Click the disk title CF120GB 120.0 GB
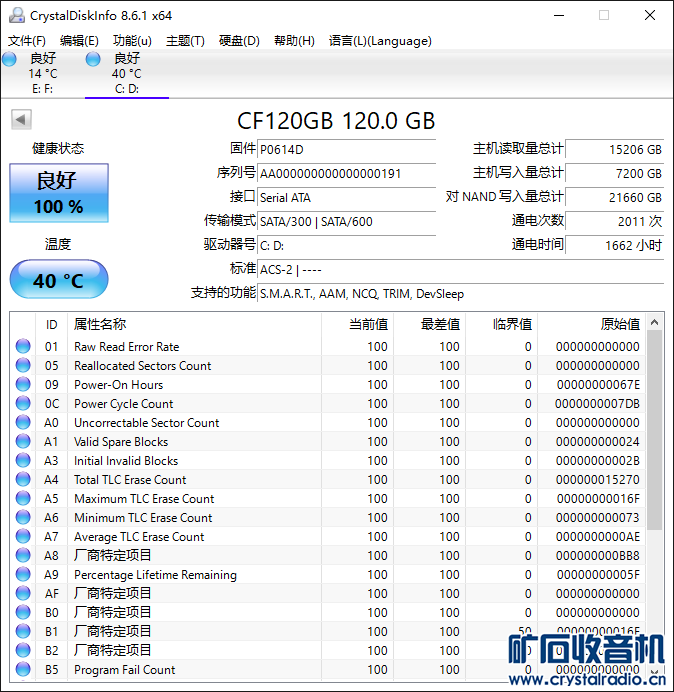674x692 pixels. coord(336,121)
